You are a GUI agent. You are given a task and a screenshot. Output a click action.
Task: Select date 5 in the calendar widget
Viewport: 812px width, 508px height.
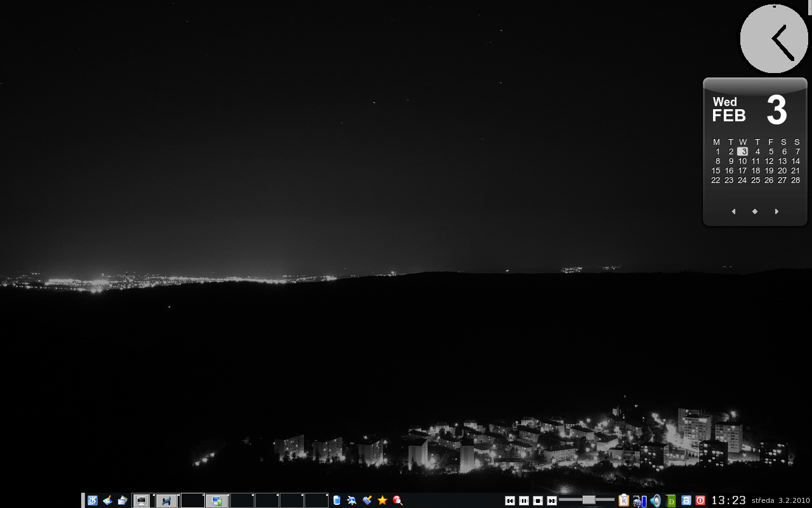coord(771,152)
